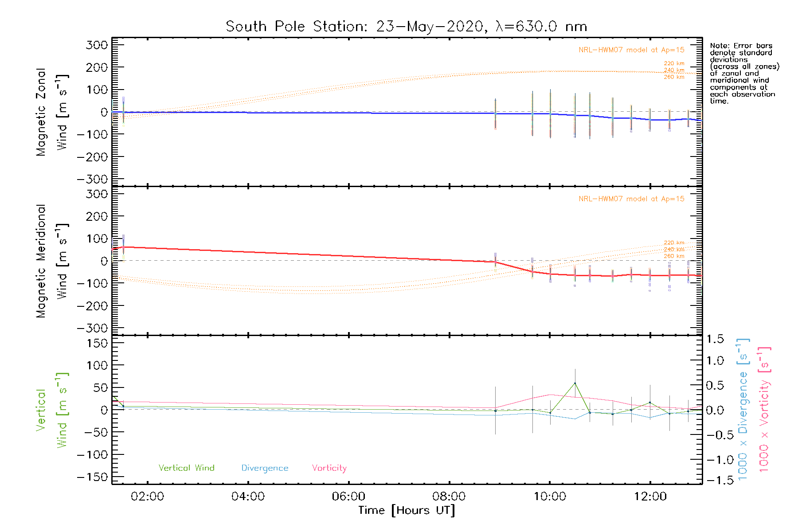Select the pink Vorticity legend entry
The image size is (798, 532).
coord(329,468)
